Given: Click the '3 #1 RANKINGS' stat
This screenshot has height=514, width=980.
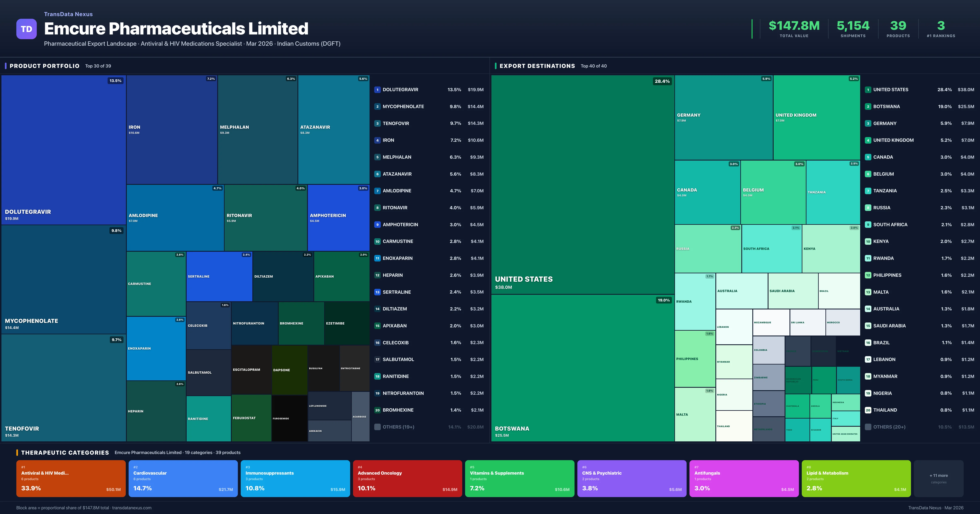Looking at the screenshot, I should click(941, 29).
